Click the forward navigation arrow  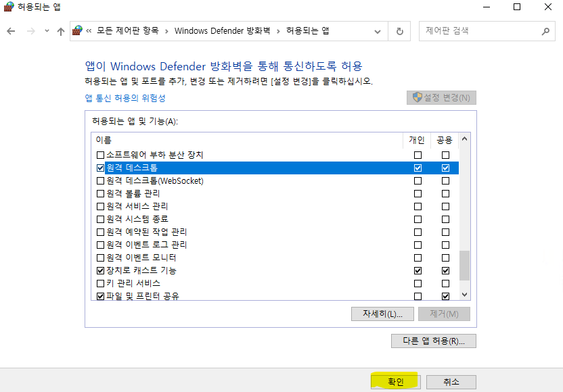point(31,31)
